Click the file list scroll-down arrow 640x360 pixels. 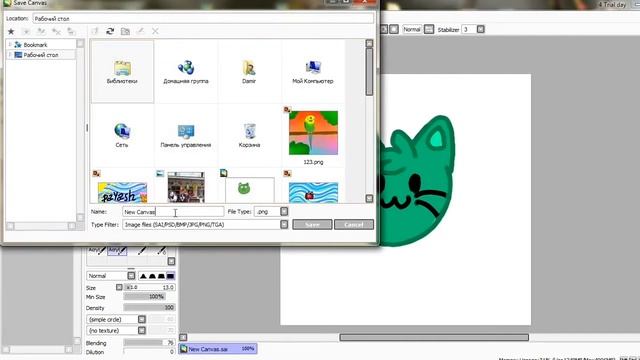(x=369, y=198)
